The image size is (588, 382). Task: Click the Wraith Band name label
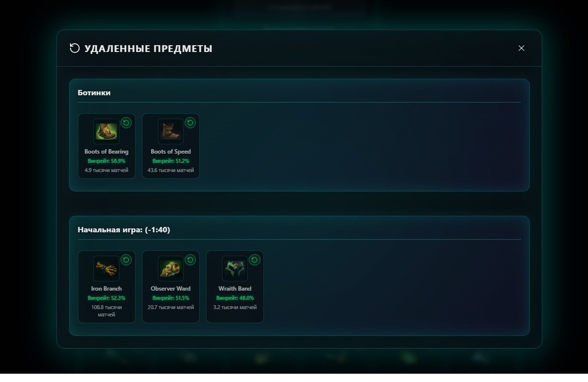tap(235, 289)
